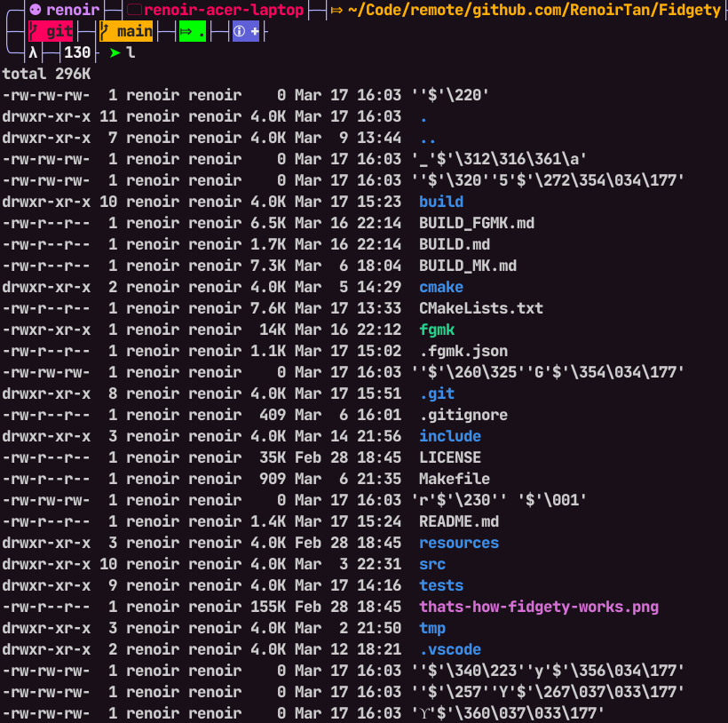Click the CMakeLists.txt file name

coord(481,308)
